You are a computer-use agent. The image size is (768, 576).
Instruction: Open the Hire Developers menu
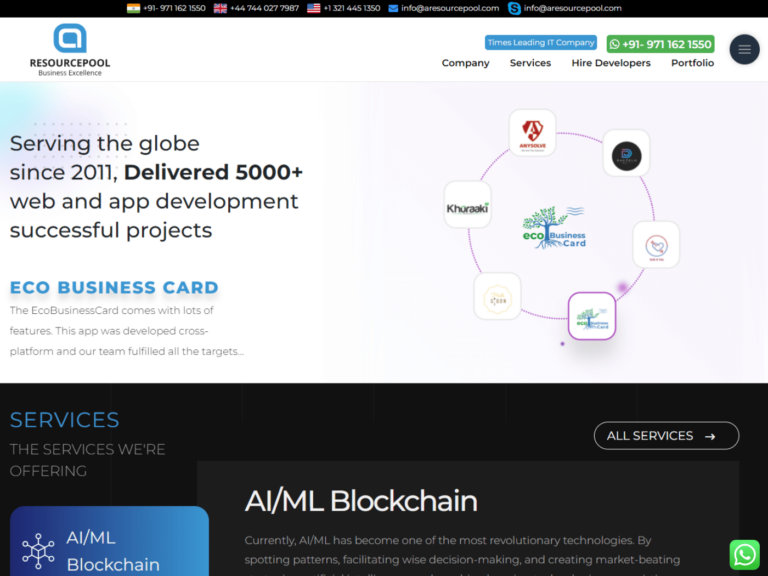point(611,63)
